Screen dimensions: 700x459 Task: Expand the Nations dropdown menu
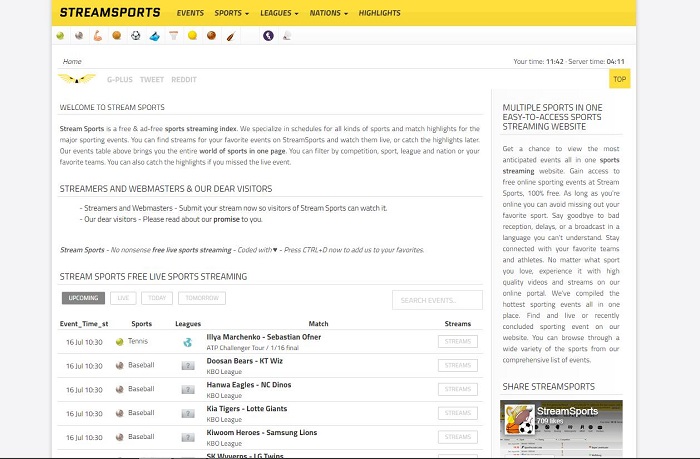(x=329, y=13)
